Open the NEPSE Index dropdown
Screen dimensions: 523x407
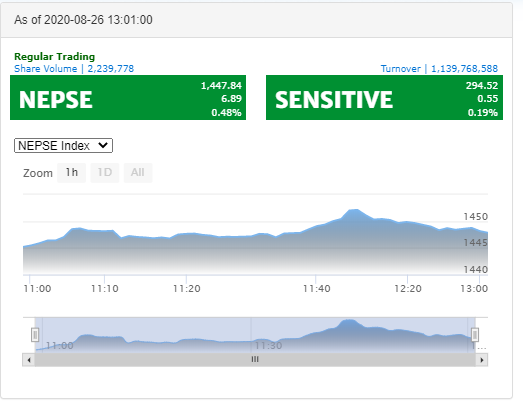point(63,146)
